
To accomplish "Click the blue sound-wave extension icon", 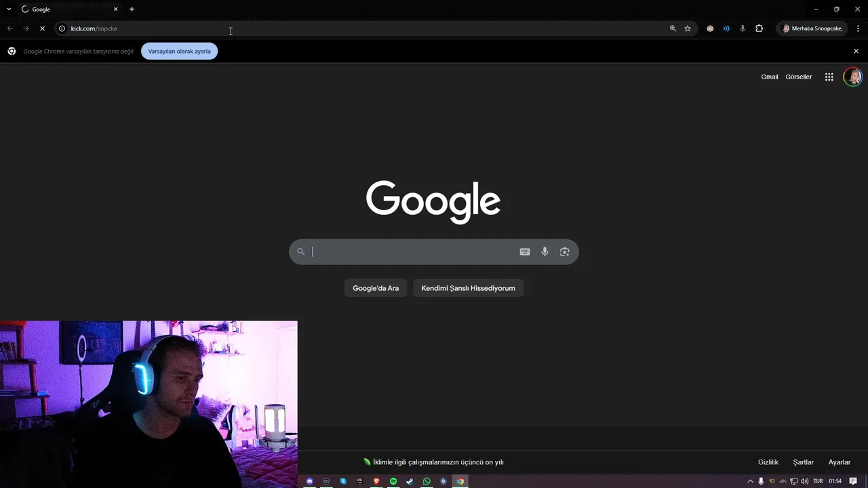I will (726, 28).
